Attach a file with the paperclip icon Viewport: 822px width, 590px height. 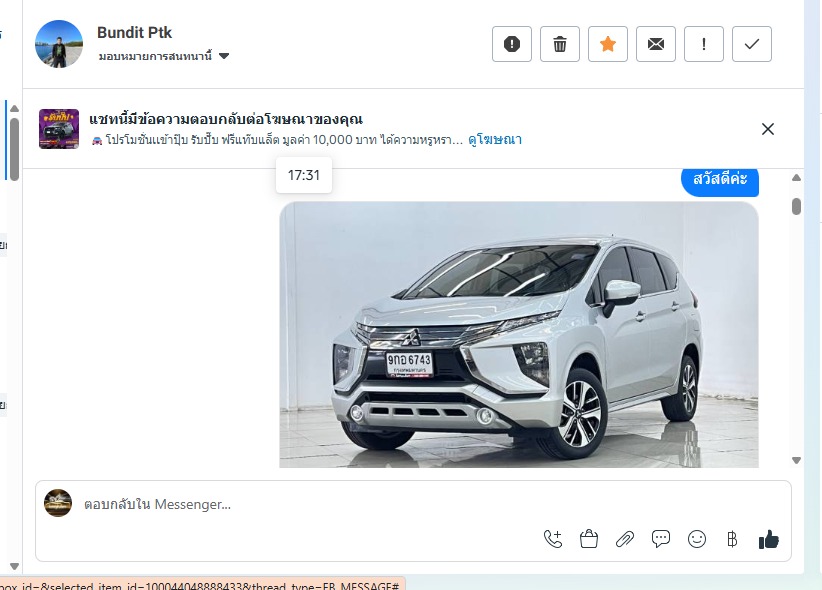click(x=625, y=539)
